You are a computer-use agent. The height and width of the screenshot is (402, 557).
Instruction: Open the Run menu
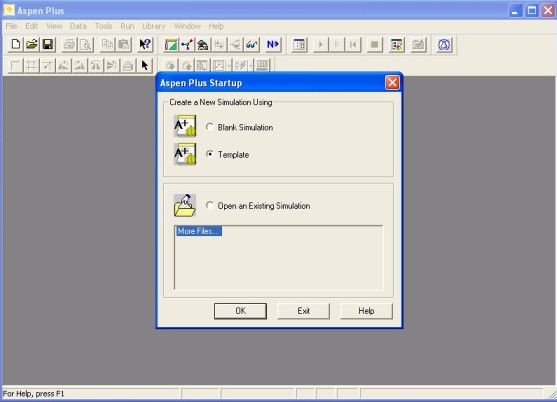127,26
